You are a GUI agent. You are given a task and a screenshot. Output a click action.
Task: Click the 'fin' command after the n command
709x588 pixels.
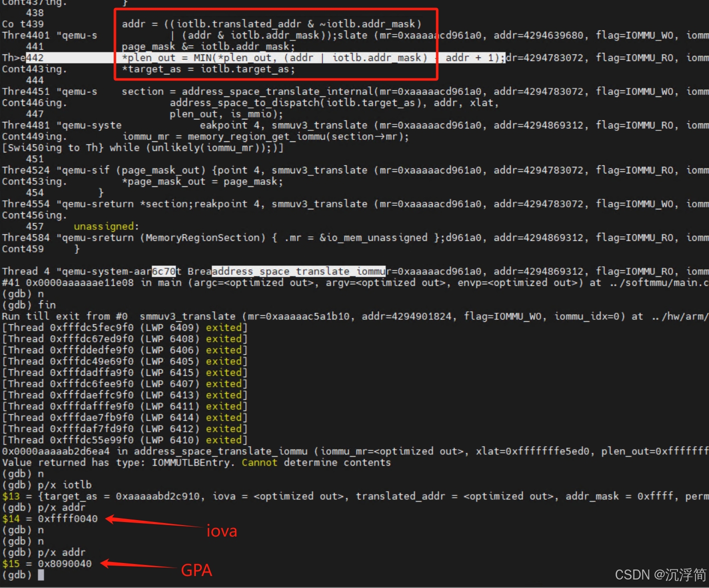(47, 305)
